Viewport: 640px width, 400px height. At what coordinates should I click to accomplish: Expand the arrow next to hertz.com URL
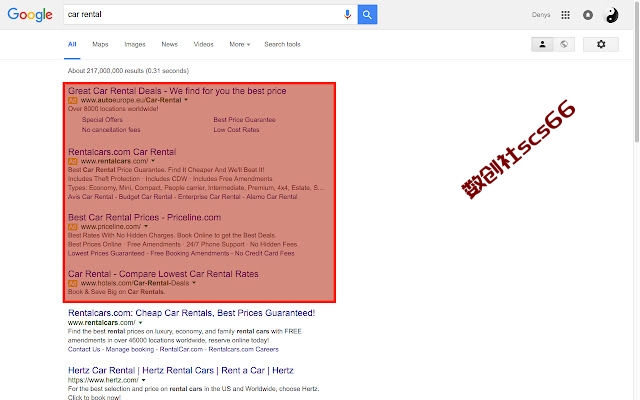pyautogui.click(x=143, y=380)
